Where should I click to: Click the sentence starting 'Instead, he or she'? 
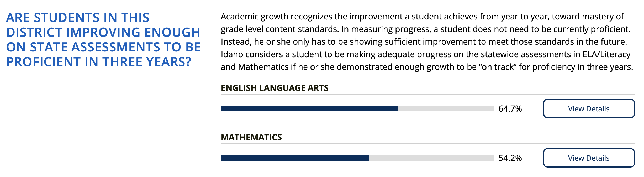coord(424,42)
